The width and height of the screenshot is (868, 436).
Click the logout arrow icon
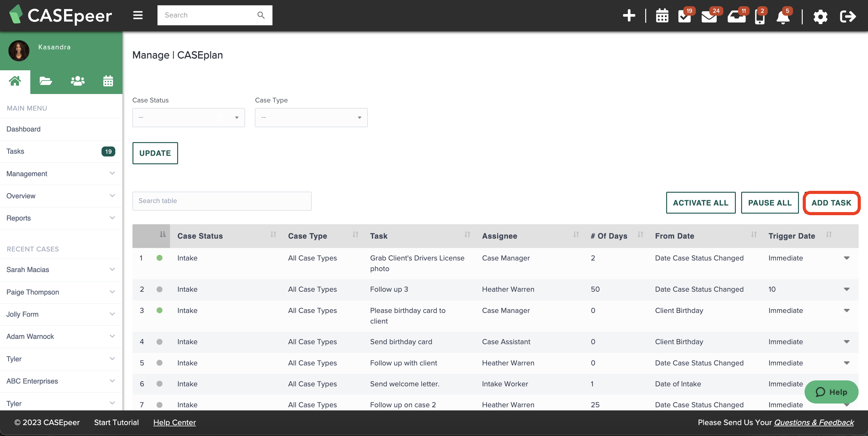[848, 16]
